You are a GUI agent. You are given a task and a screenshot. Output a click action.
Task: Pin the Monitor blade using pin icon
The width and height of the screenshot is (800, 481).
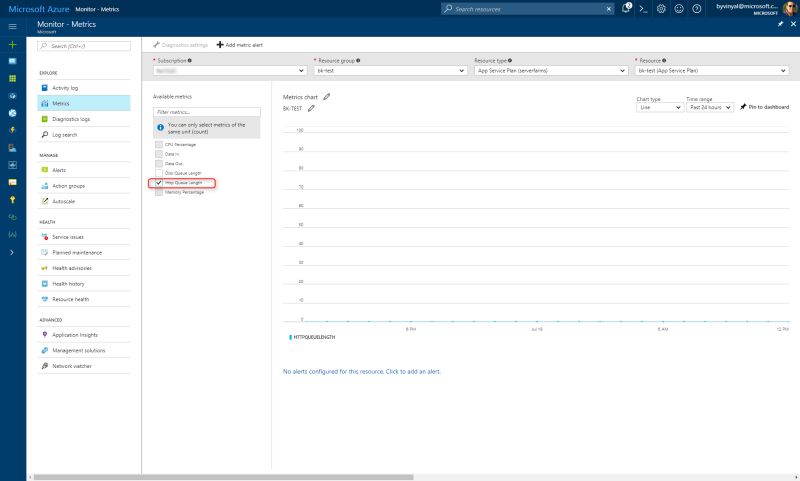780,24
